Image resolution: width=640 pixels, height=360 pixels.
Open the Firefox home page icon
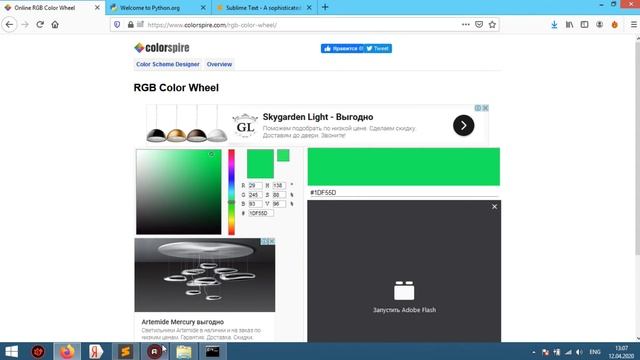55,24
